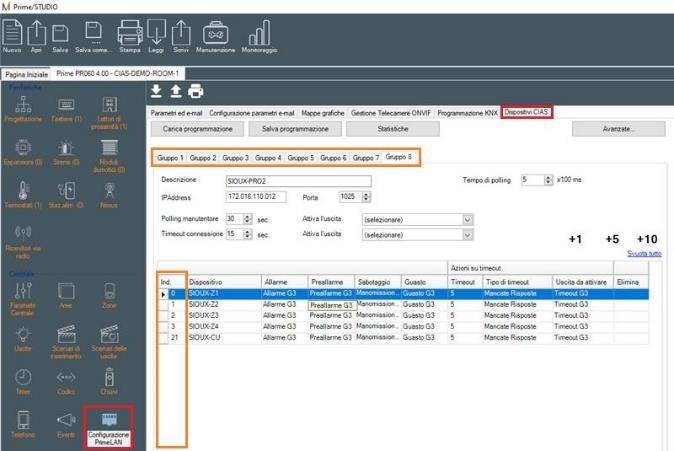Click the Avanzate button
This screenshot has width=674, height=451.
[x=619, y=129]
